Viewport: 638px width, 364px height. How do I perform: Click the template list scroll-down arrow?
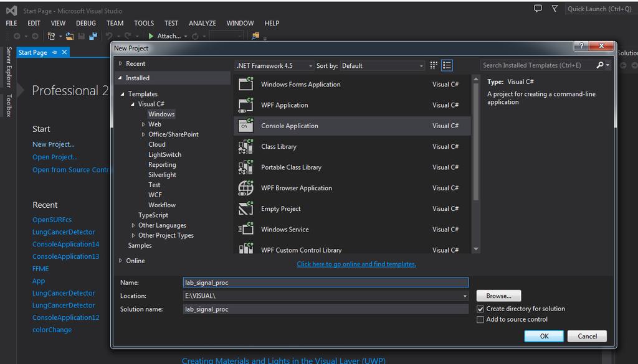(475, 249)
